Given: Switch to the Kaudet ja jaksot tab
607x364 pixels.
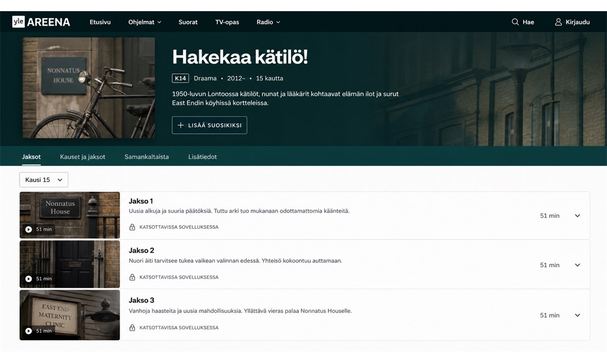Looking at the screenshot, I should (82, 157).
